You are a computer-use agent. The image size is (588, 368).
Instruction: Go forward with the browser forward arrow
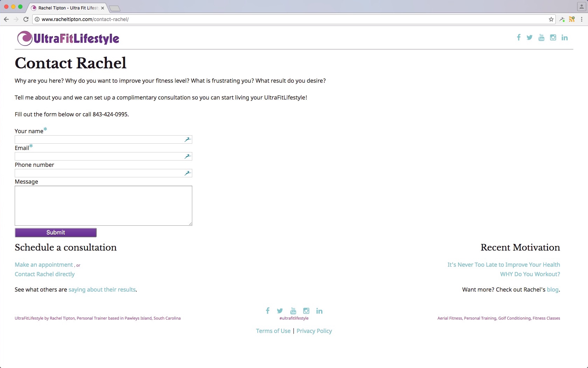coord(16,19)
